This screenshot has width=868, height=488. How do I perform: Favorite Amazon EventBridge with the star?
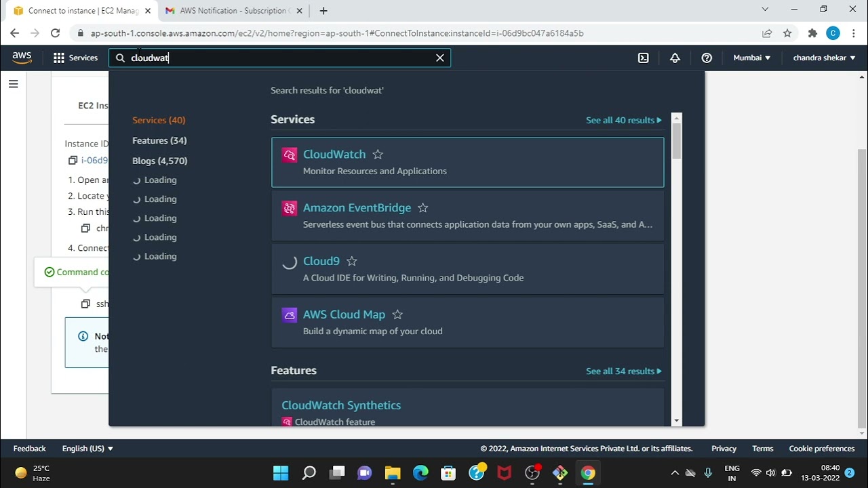point(422,208)
